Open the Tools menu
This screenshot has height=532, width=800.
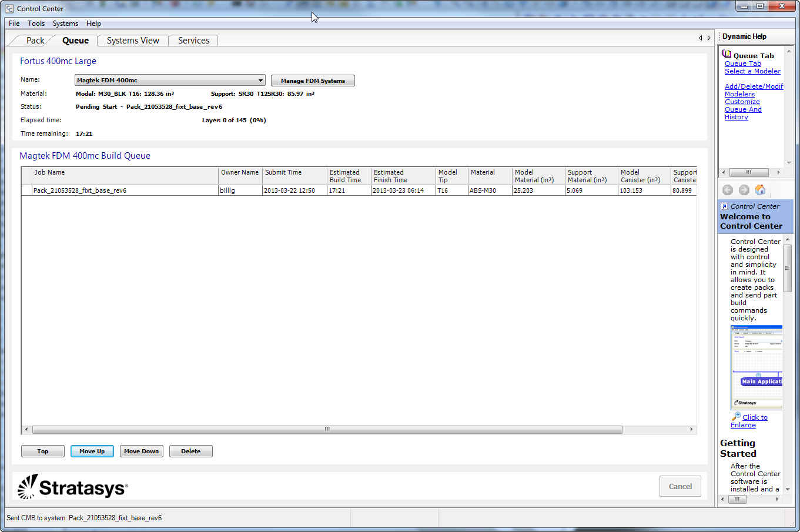click(36, 24)
